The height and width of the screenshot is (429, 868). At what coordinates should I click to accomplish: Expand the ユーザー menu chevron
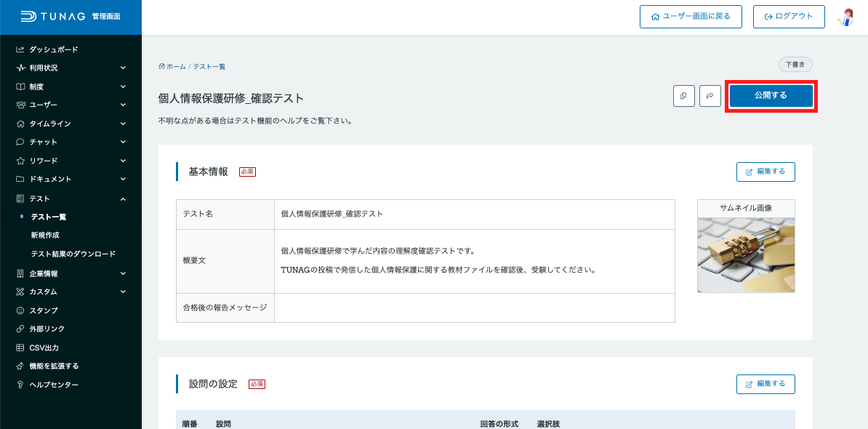123,105
